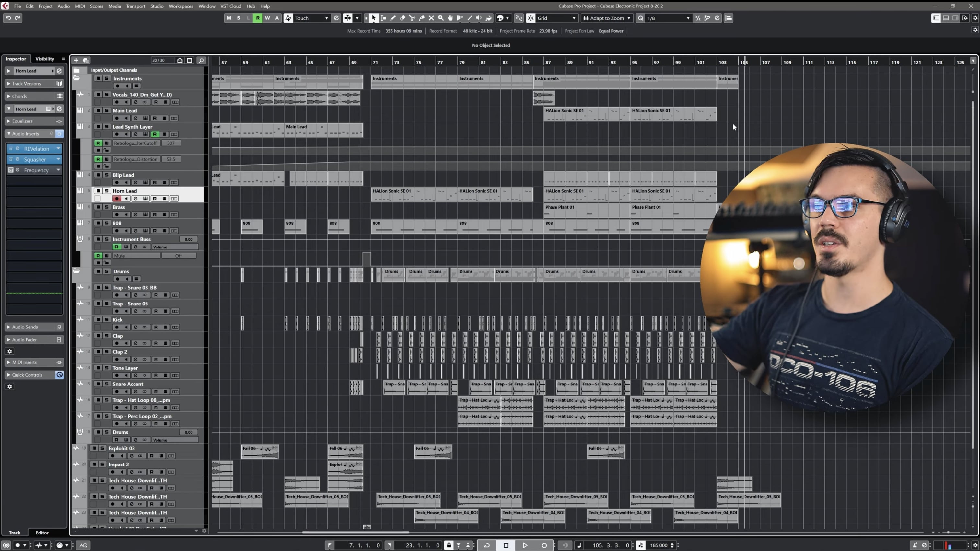This screenshot has height=551, width=980.
Task: Activate the Zoom magnifier tool
Action: click(x=440, y=18)
